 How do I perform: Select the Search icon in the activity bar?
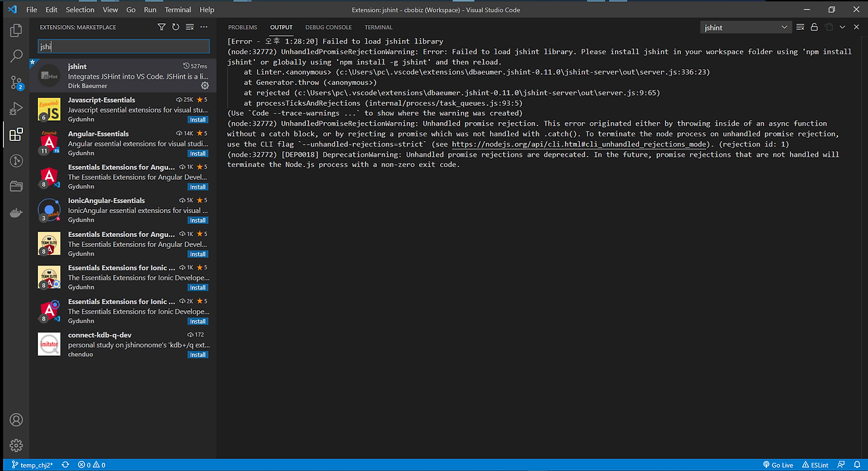pyautogui.click(x=16, y=56)
